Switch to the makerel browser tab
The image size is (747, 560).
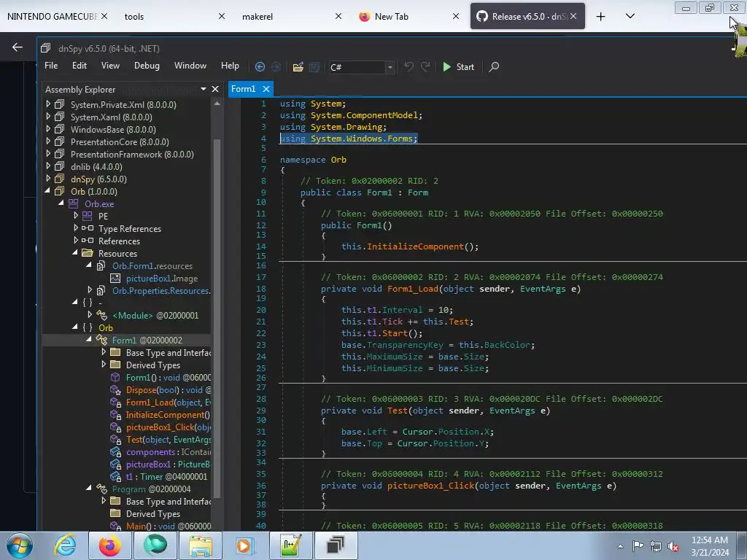point(258,16)
